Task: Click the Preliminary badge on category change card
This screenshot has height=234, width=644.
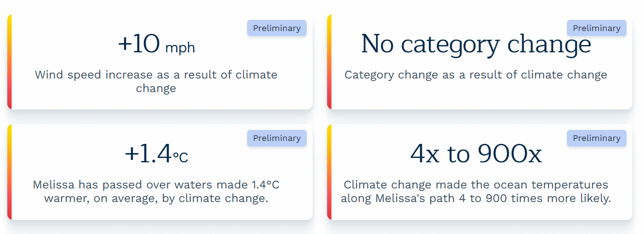Action: [597, 28]
